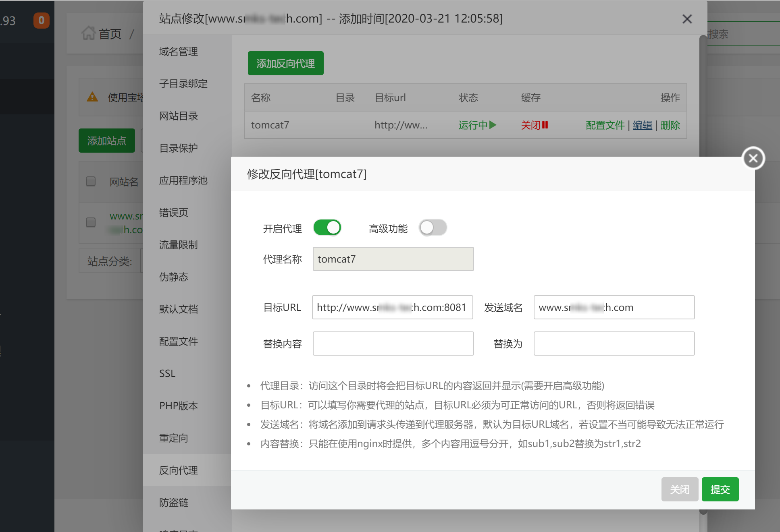Click the 目标url column header
780x532 pixels.
tap(390, 97)
